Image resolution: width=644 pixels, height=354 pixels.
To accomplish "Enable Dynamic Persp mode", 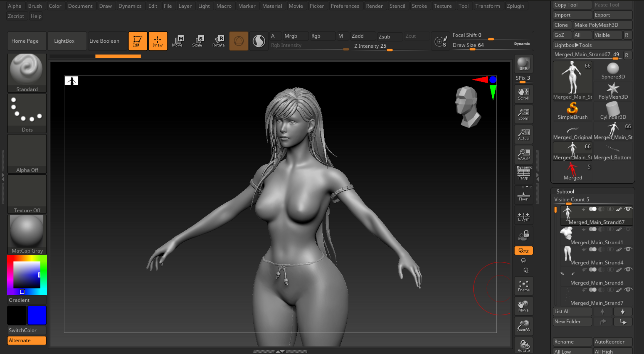I will click(523, 173).
